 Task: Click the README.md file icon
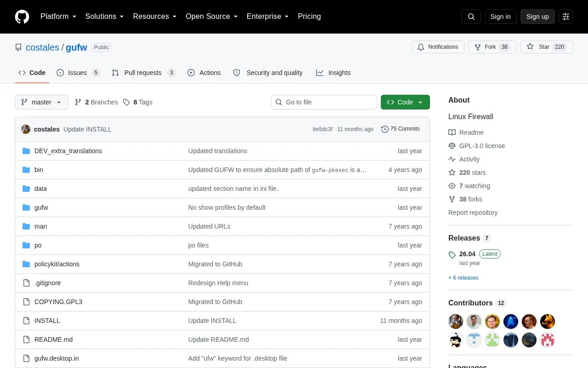click(x=26, y=339)
